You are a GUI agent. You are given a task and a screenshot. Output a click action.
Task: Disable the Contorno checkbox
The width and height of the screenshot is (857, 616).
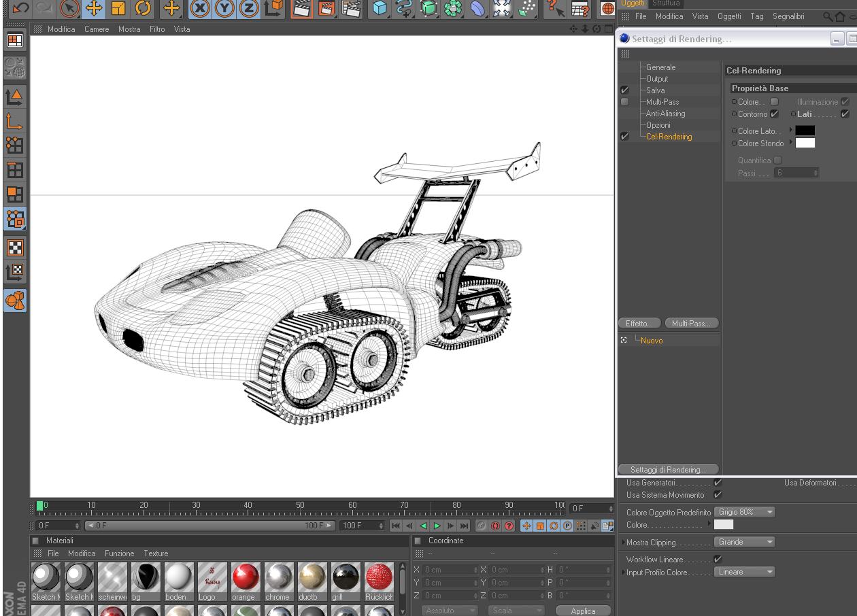coord(775,114)
